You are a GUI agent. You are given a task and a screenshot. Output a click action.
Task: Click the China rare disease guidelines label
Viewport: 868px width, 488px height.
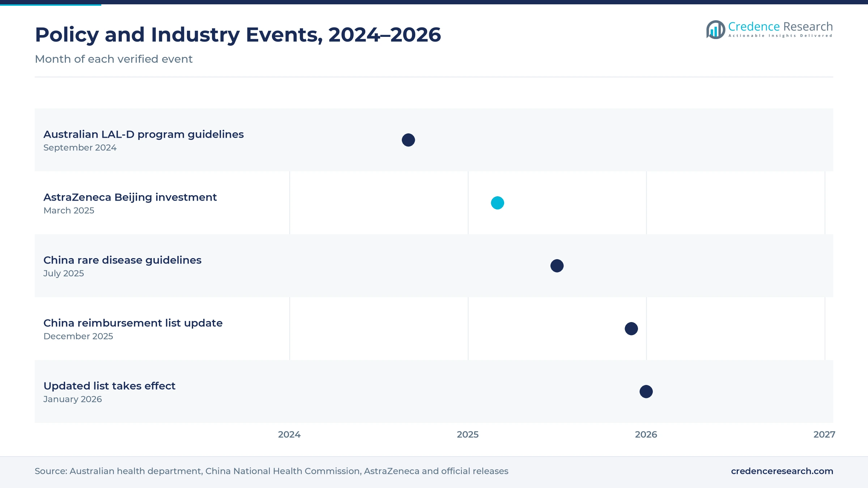pos(122,260)
